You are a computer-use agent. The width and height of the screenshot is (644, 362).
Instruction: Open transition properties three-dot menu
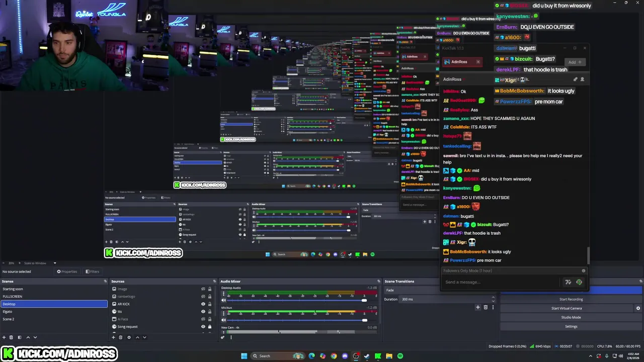(x=493, y=307)
